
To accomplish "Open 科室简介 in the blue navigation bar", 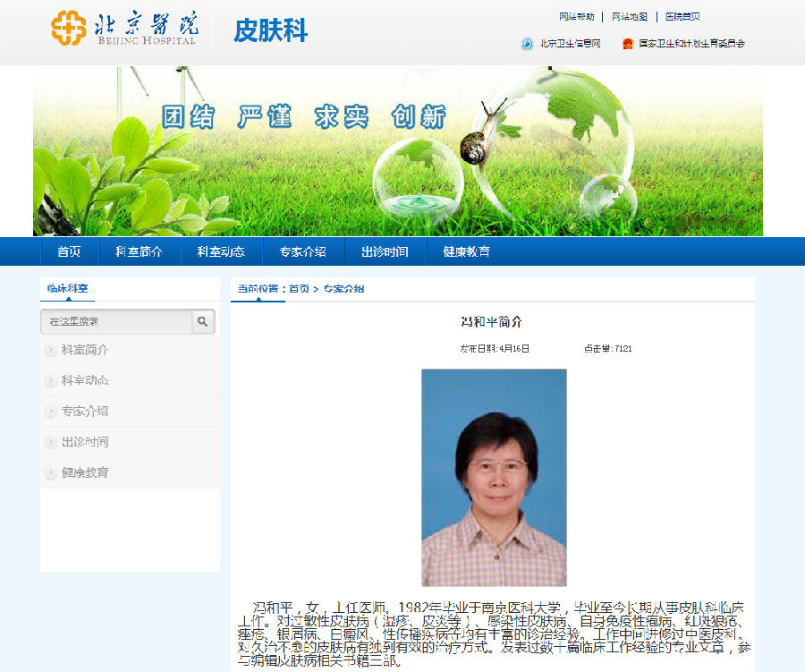I will pos(139,251).
